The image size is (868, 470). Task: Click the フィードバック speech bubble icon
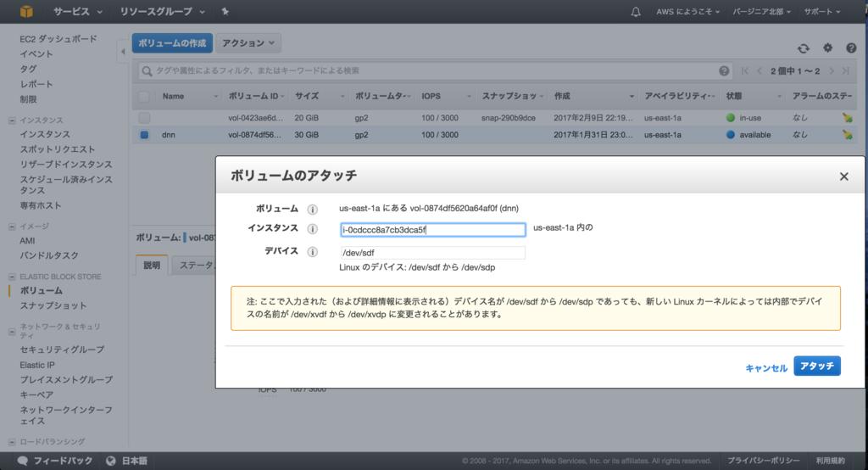coord(23,461)
